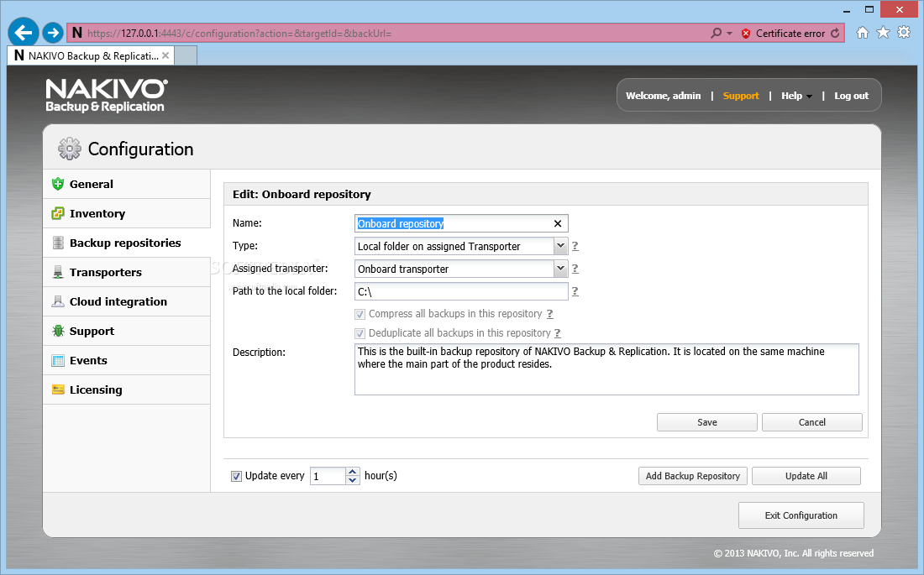The width and height of the screenshot is (924, 575).
Task: Click the Certificate error text
Action: [790, 34]
